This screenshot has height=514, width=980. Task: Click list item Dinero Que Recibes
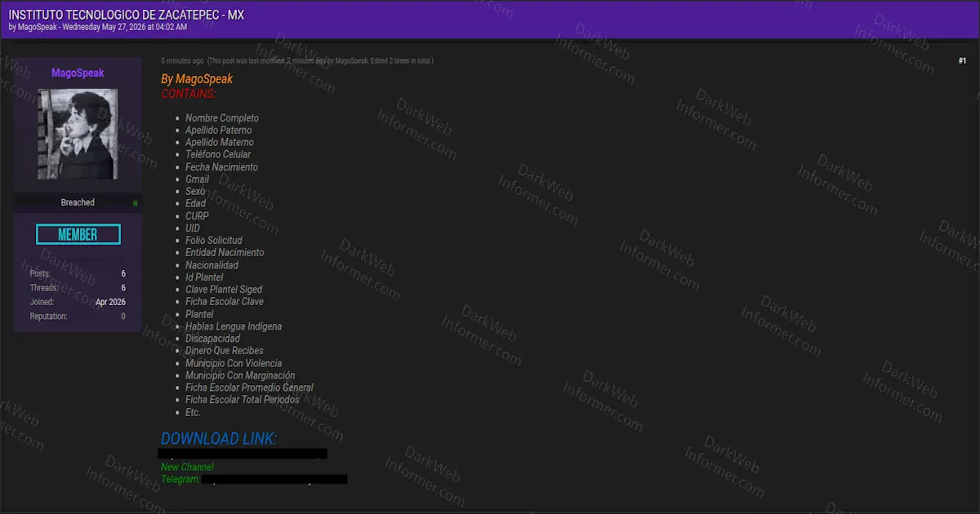tap(225, 351)
